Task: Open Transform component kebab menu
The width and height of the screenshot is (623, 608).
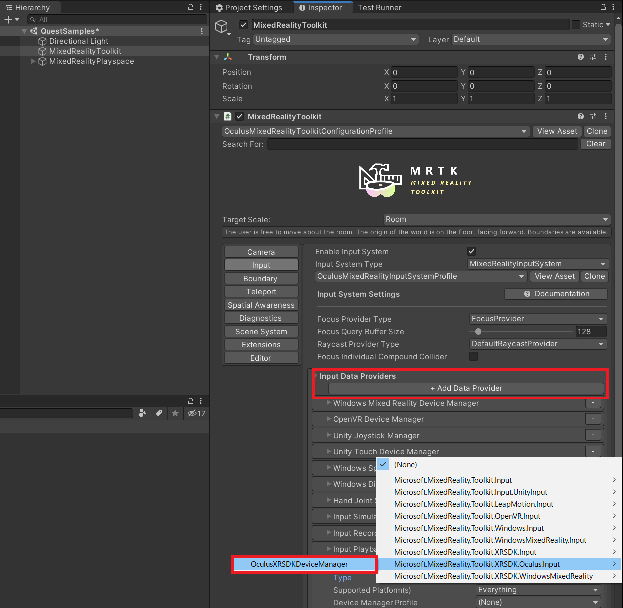Action: pyautogui.click(x=605, y=57)
